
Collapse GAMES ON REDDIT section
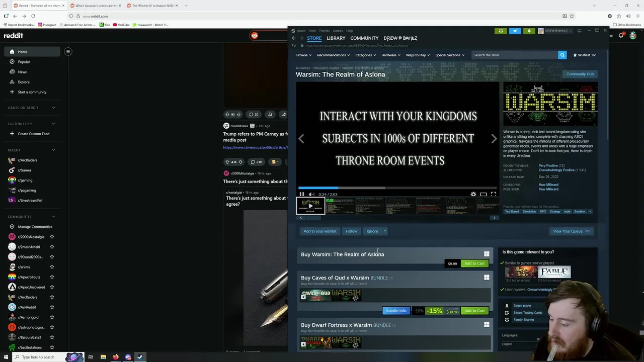53,108
